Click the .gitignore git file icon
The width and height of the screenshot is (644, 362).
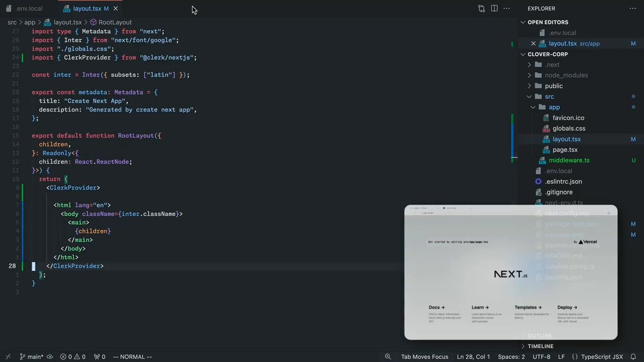pyautogui.click(x=539, y=192)
